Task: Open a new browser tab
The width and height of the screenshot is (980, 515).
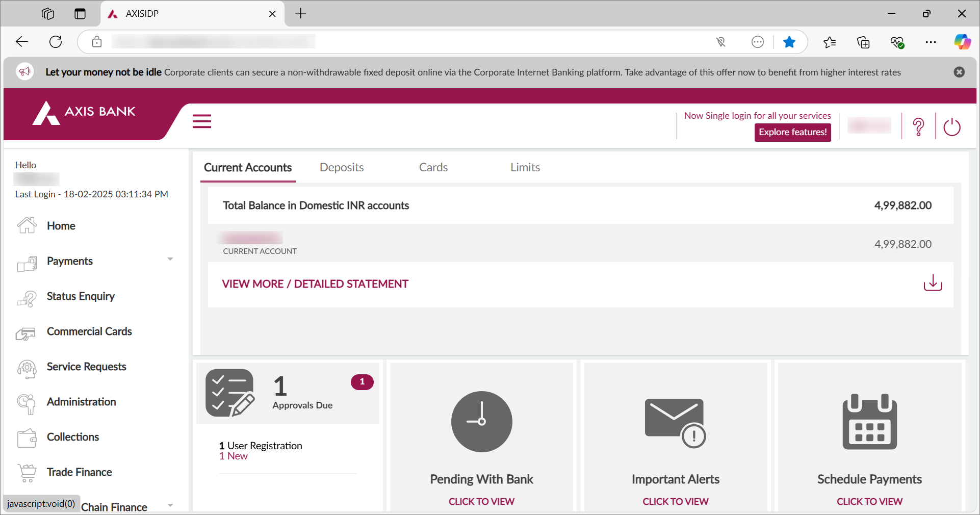Action: click(301, 14)
